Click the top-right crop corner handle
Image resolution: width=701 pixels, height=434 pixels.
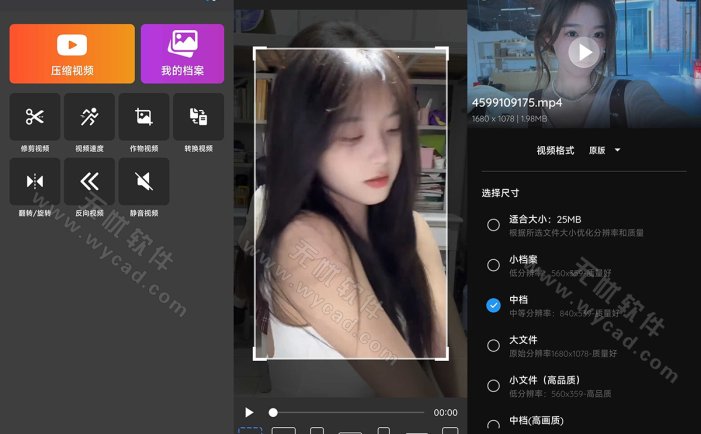[444, 51]
